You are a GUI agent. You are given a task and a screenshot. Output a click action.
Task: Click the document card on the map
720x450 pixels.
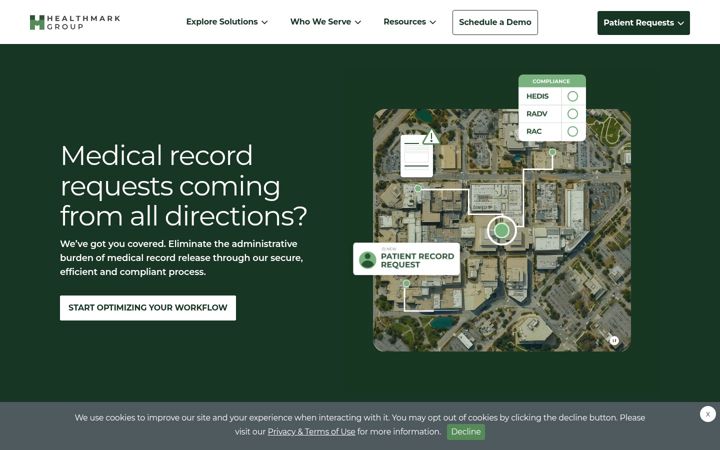click(416, 156)
